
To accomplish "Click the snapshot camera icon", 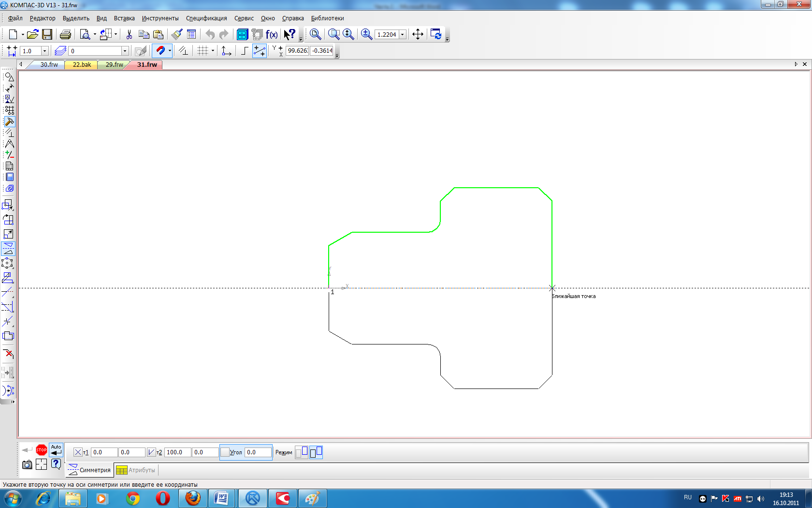I will click(x=27, y=464).
